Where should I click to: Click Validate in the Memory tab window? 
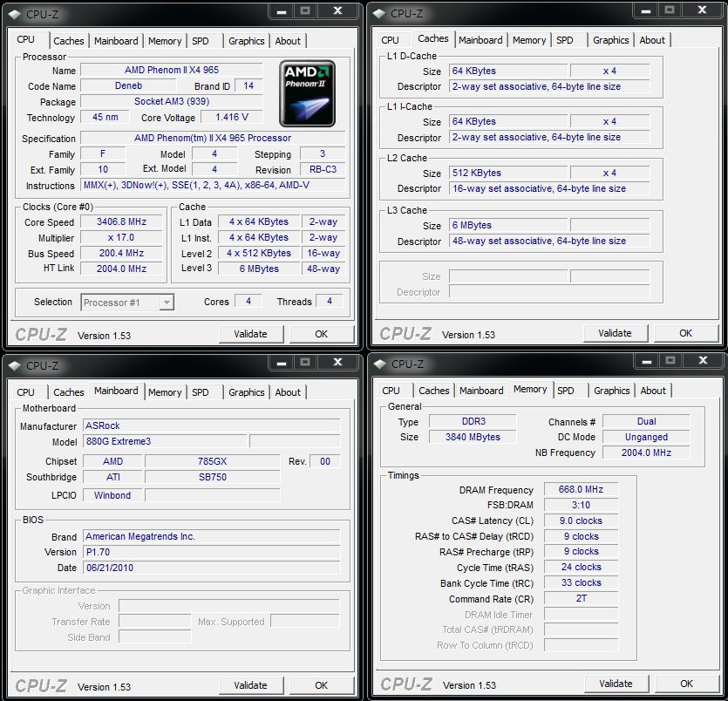616,684
